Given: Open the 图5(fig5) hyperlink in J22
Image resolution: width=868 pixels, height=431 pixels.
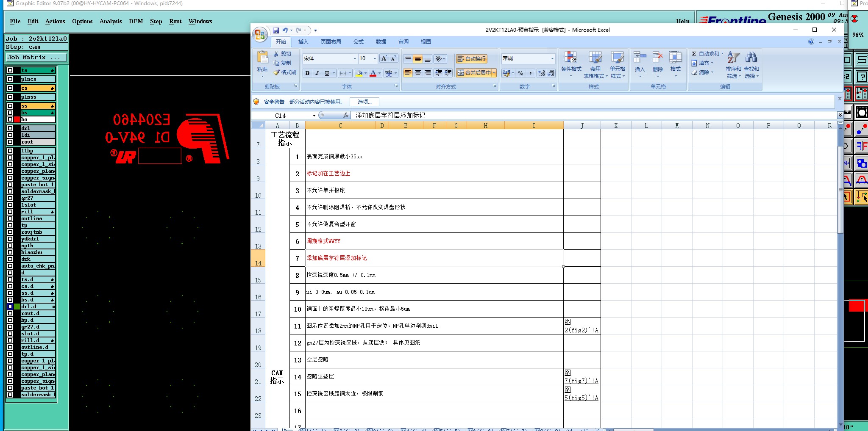Looking at the screenshot, I should click(x=581, y=394).
